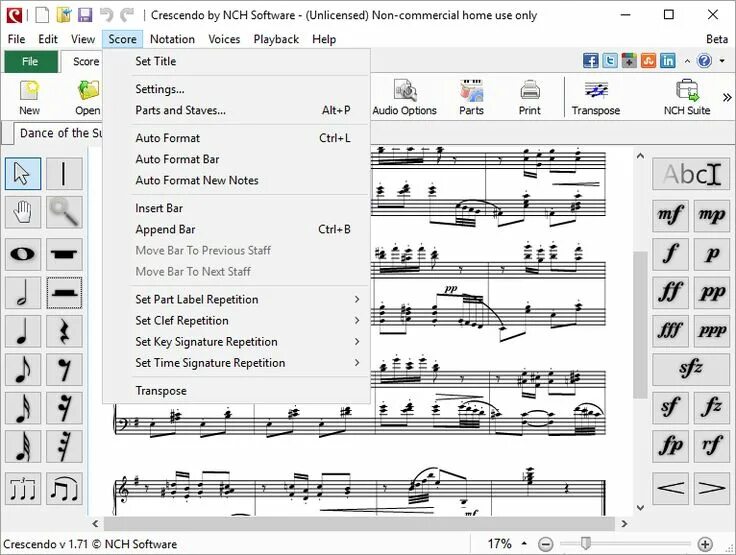This screenshot has height=555, width=736.
Task: Select the hand pan tool
Action: click(x=23, y=212)
